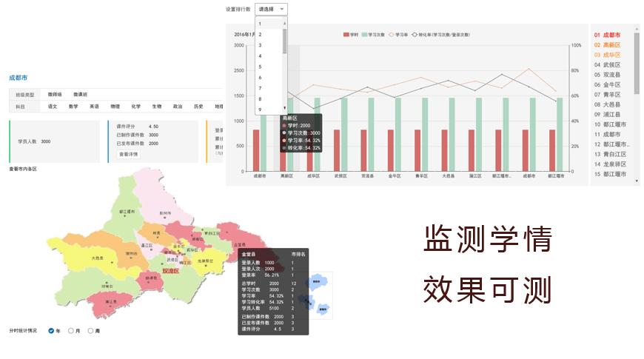
Task: Select rank 09 浦江县 in ranking list
Action: [607, 114]
